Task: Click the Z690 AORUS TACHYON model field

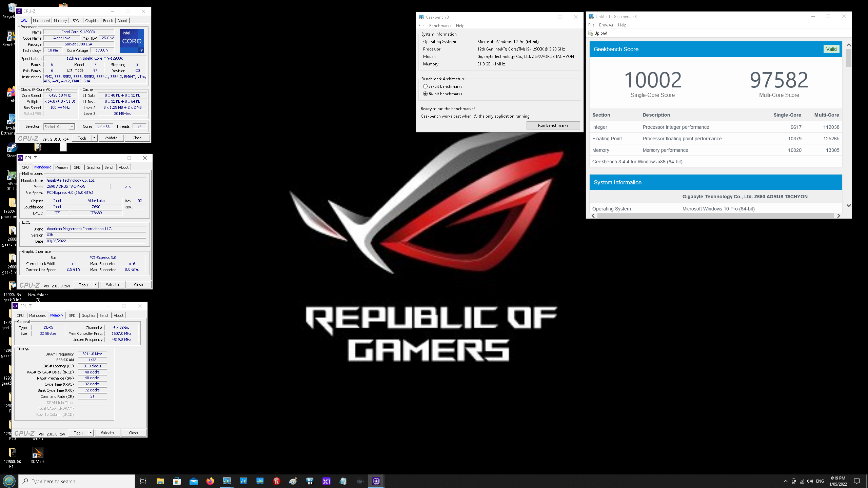Action: tap(78, 186)
